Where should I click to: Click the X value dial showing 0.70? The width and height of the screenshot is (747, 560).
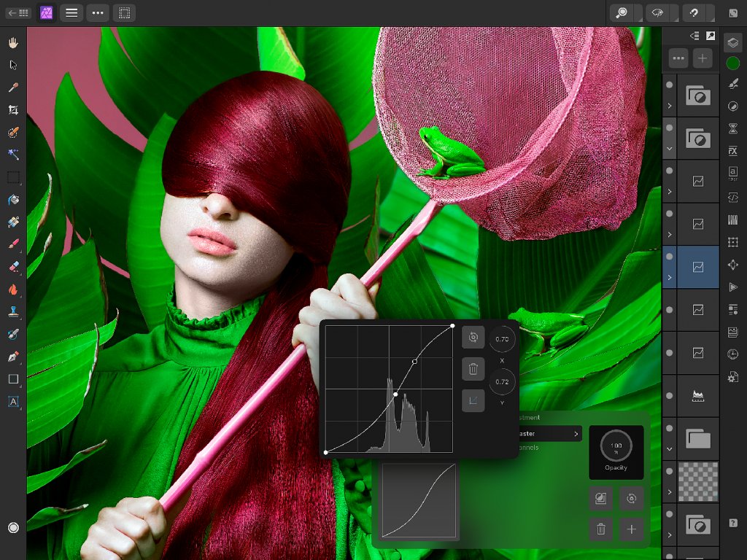(502, 339)
